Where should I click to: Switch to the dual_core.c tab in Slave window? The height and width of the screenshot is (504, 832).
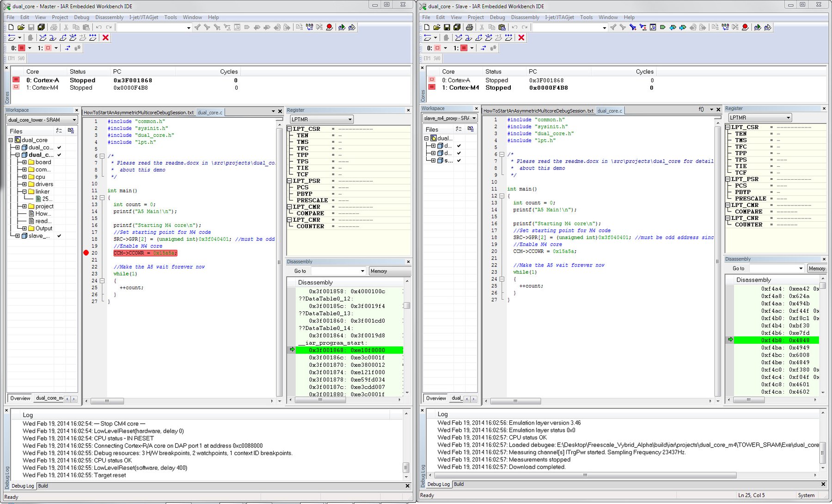coord(610,110)
